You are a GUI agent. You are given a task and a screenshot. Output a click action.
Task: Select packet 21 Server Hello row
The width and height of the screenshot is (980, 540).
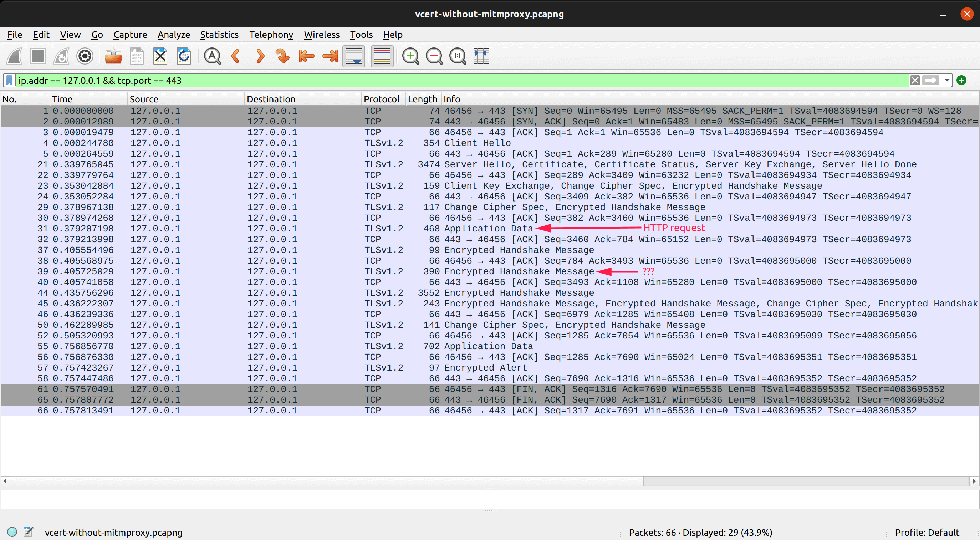490,164
